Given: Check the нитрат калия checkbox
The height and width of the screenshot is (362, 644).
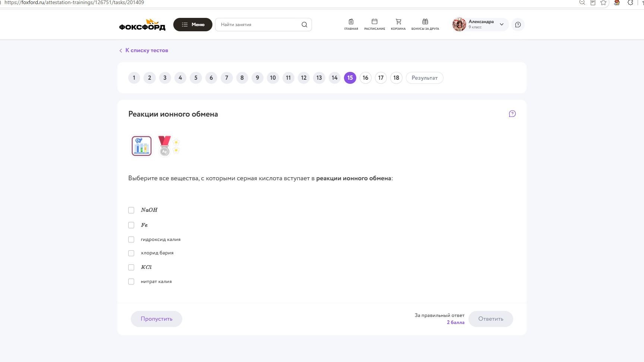Looking at the screenshot, I should (131, 282).
